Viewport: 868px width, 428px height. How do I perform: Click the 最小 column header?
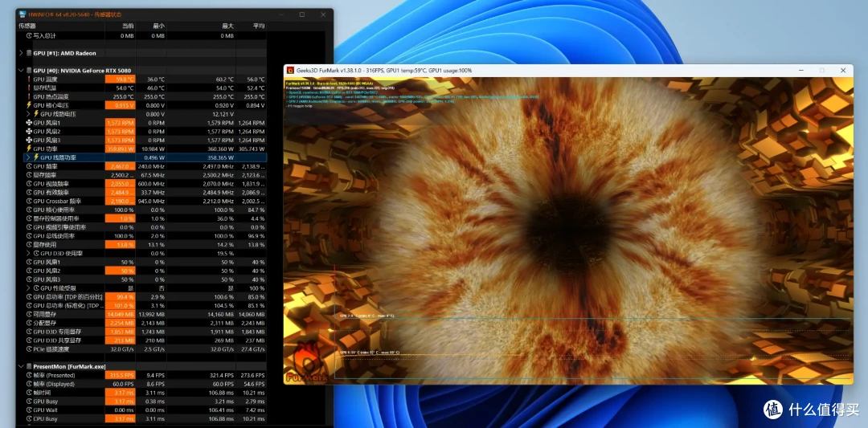pos(158,26)
